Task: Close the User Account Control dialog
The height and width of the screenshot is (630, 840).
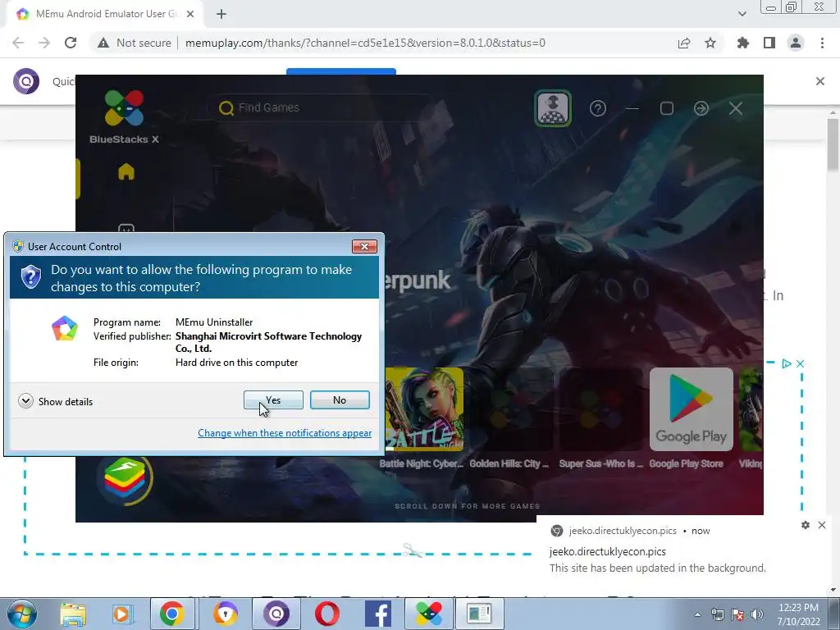Action: (364, 246)
